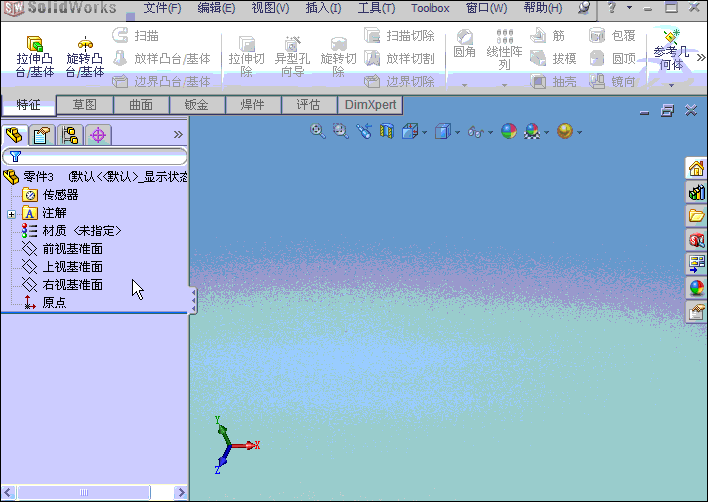Viewport: 708px width, 502px height.
Task: Click the Section View icon in view toolbar
Action: point(387,131)
